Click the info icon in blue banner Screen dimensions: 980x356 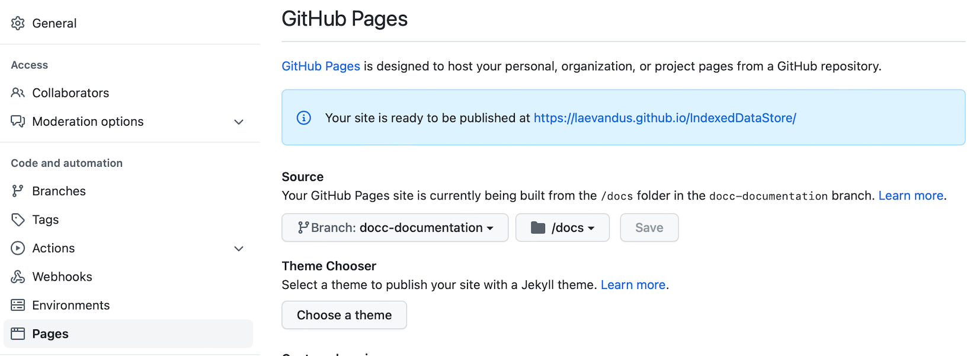point(303,117)
